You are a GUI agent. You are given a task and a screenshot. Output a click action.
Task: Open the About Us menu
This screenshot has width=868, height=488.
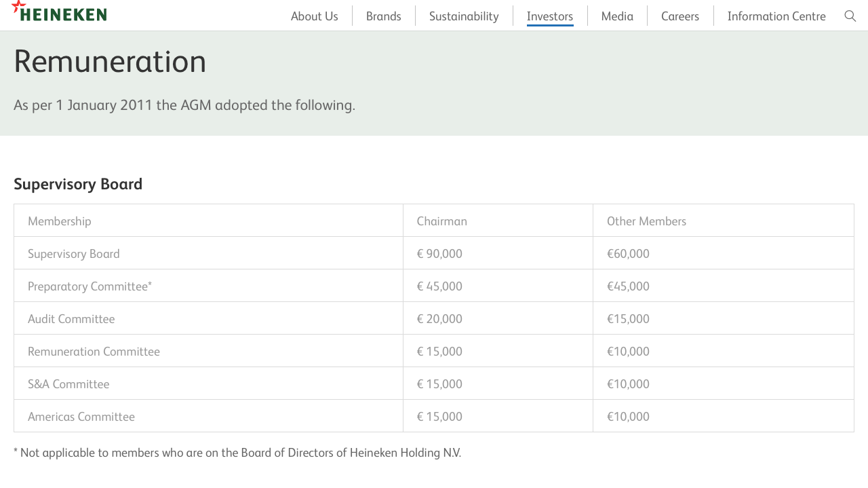point(315,16)
